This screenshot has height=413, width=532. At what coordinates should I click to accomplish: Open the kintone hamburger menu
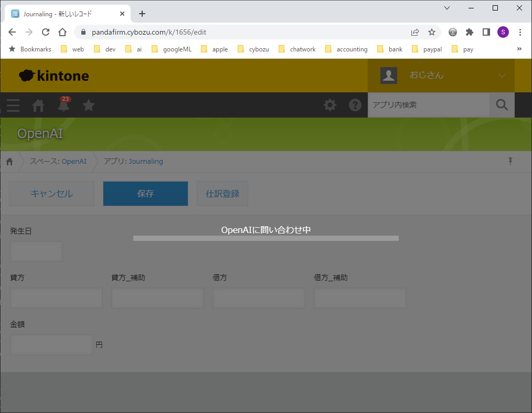(x=13, y=105)
